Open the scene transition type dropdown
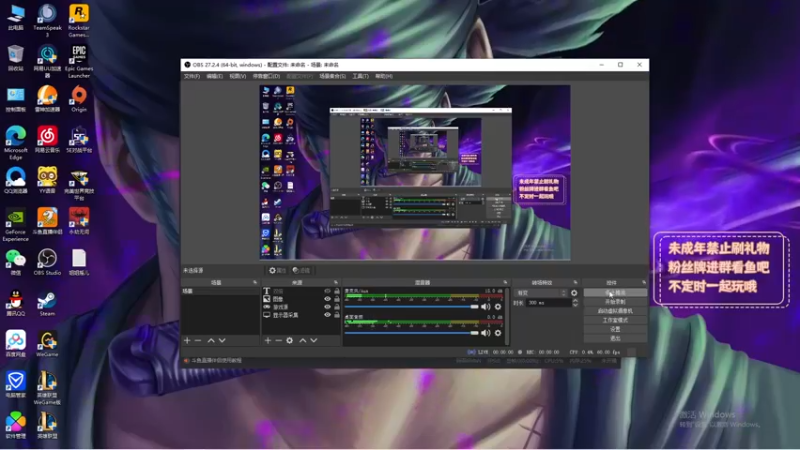This screenshot has width=800, height=450. click(541, 293)
